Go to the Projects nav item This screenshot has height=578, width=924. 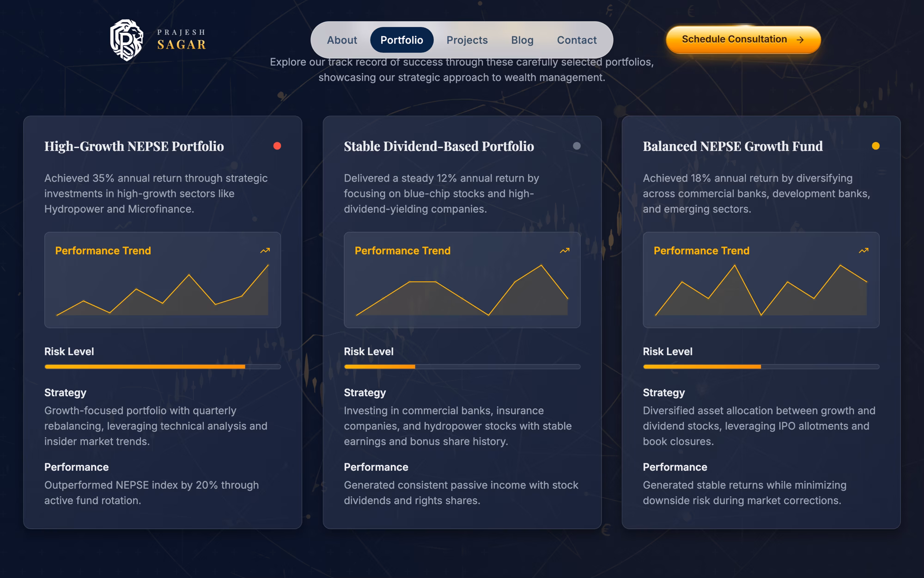(467, 40)
